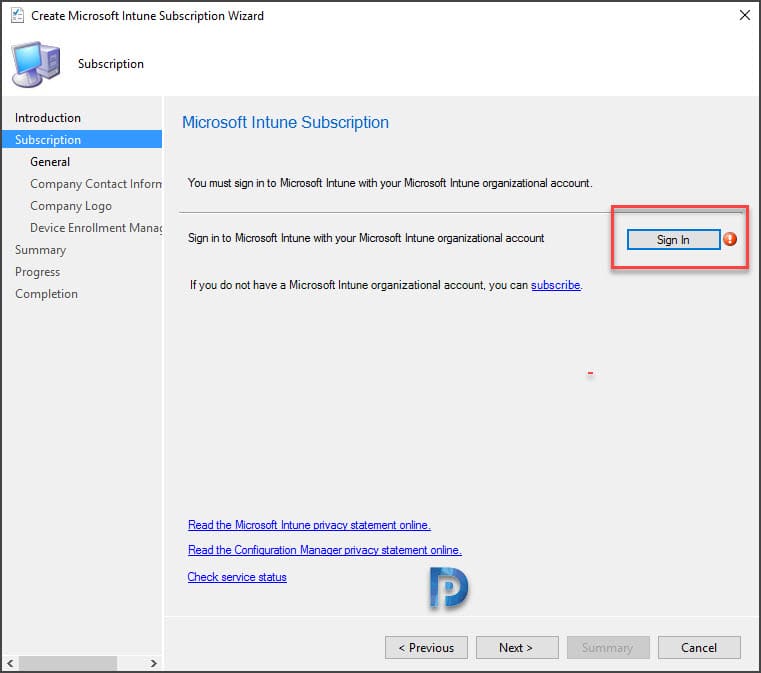Open the Configuration Manager privacy statement link
Screen dimensions: 761x673
pos(325,550)
